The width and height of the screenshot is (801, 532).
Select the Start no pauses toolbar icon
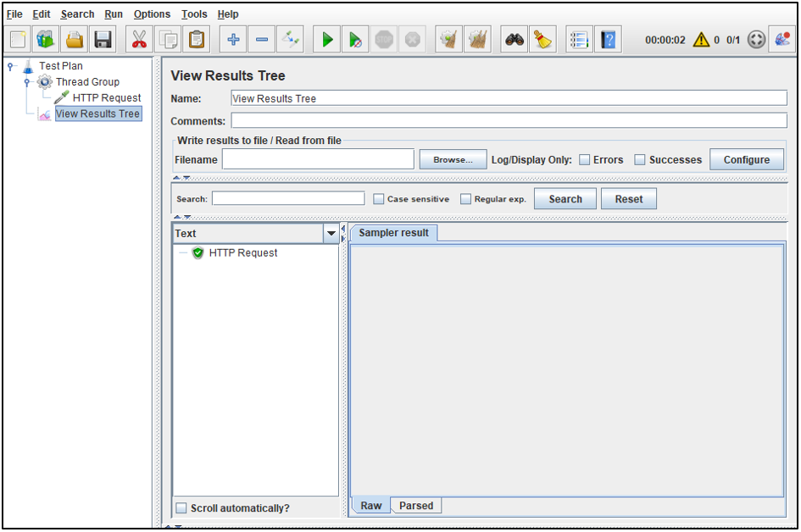pyautogui.click(x=355, y=39)
